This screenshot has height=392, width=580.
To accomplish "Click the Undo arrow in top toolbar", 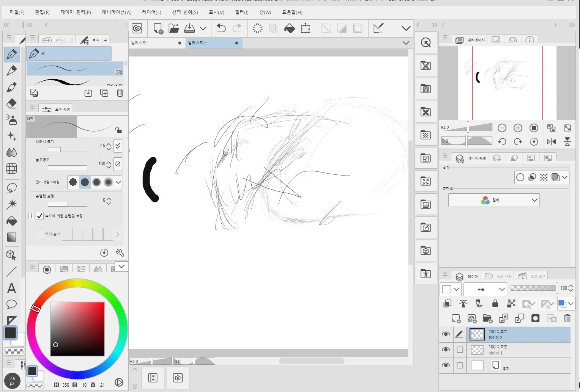I will click(x=221, y=28).
